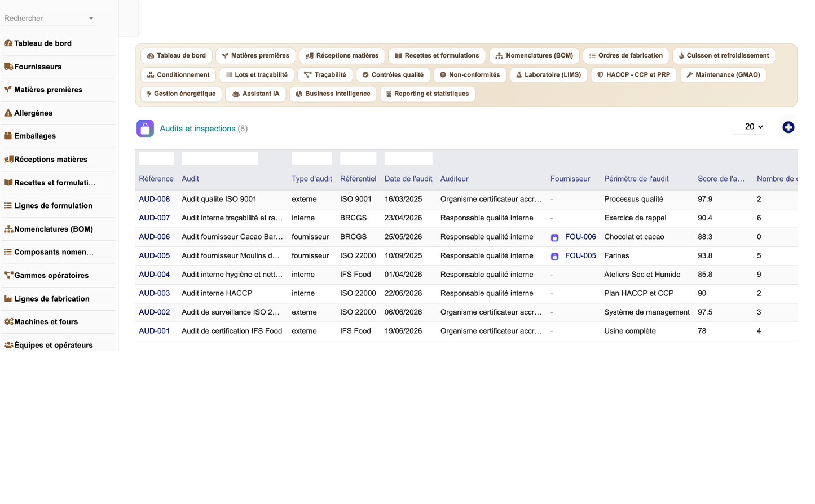The height and width of the screenshot is (504, 815).
Task: Click the Machines et fours gears icon
Action: tap(8, 322)
